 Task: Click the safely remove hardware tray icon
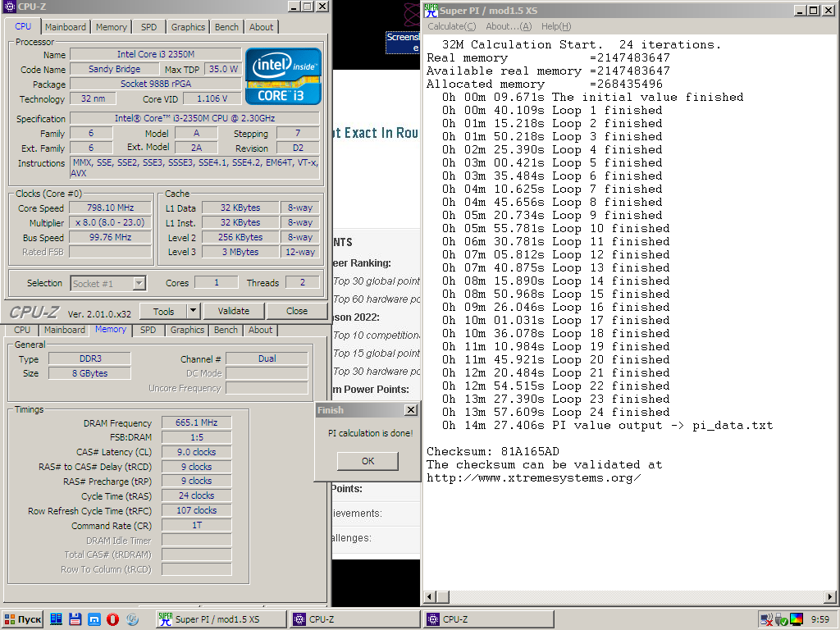tap(781, 620)
